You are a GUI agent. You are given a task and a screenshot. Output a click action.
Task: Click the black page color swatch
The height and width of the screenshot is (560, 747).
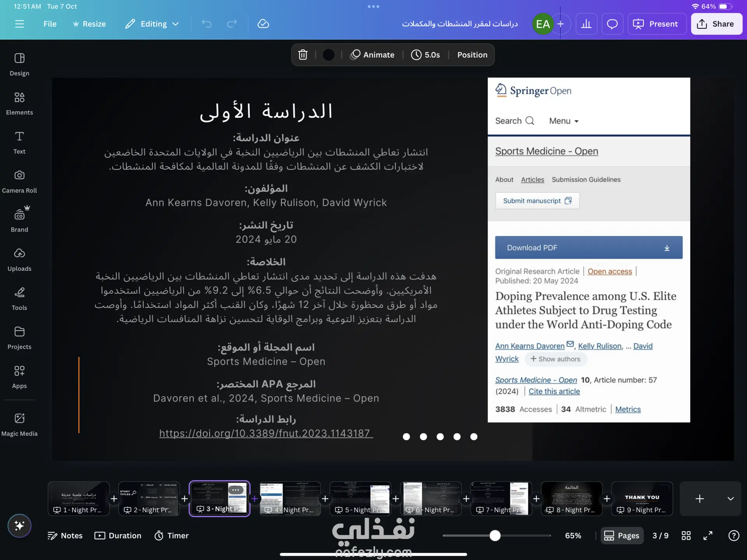[x=328, y=55]
